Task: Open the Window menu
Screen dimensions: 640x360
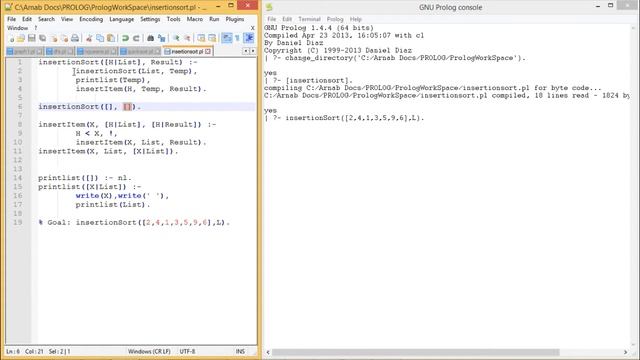Action: [x=18, y=28]
